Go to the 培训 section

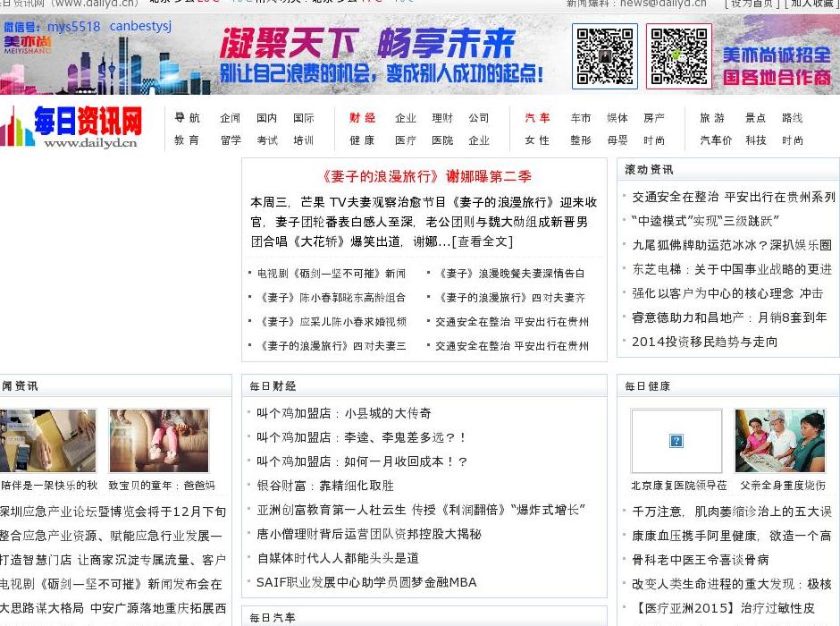tap(303, 140)
